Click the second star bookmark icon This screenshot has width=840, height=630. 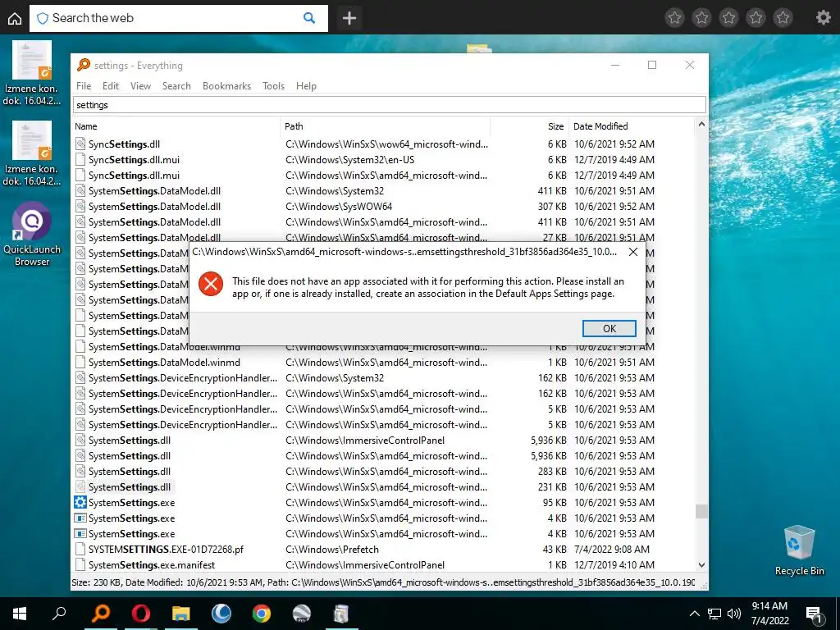702,18
